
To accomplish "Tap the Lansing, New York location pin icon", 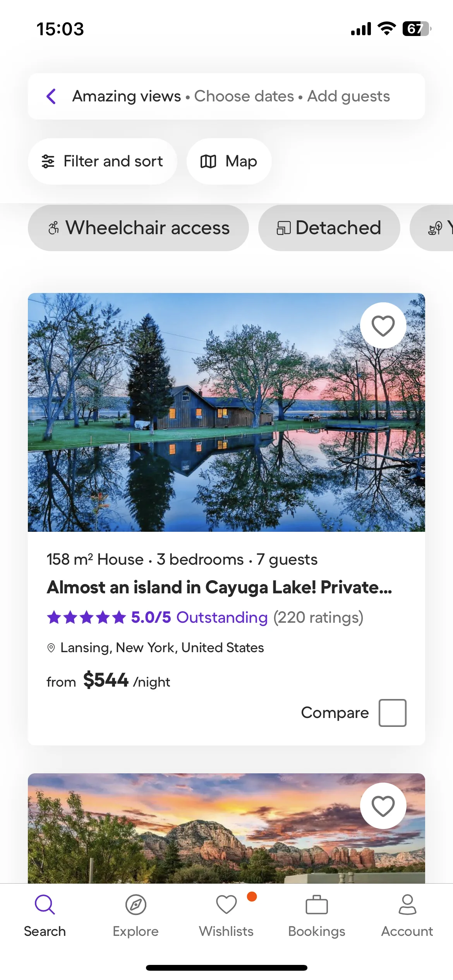I will tap(51, 648).
